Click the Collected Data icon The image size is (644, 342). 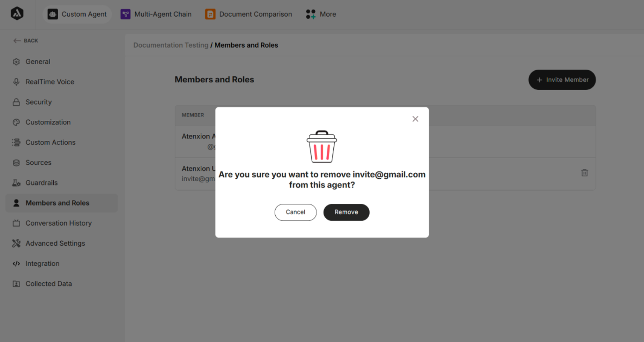tap(16, 284)
